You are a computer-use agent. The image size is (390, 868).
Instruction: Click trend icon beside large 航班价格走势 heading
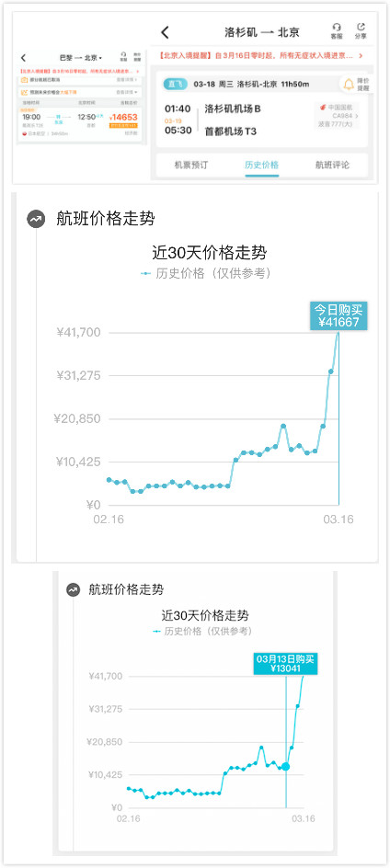coord(36,219)
